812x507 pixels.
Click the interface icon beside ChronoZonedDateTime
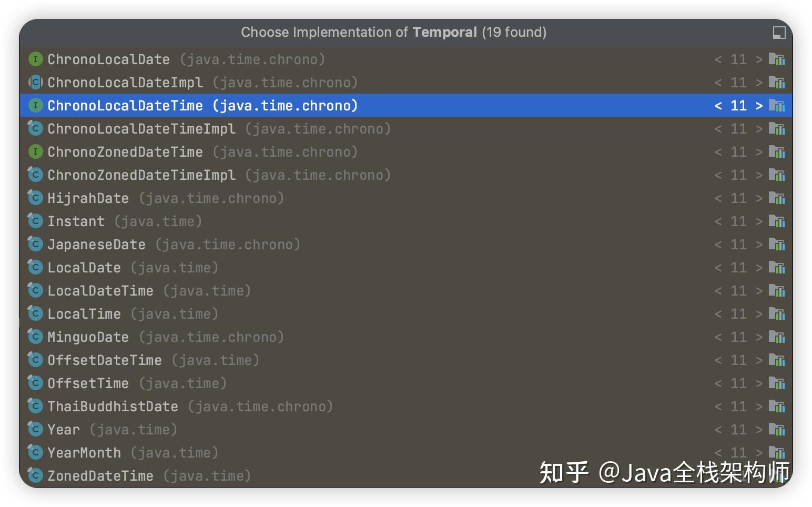click(x=35, y=151)
